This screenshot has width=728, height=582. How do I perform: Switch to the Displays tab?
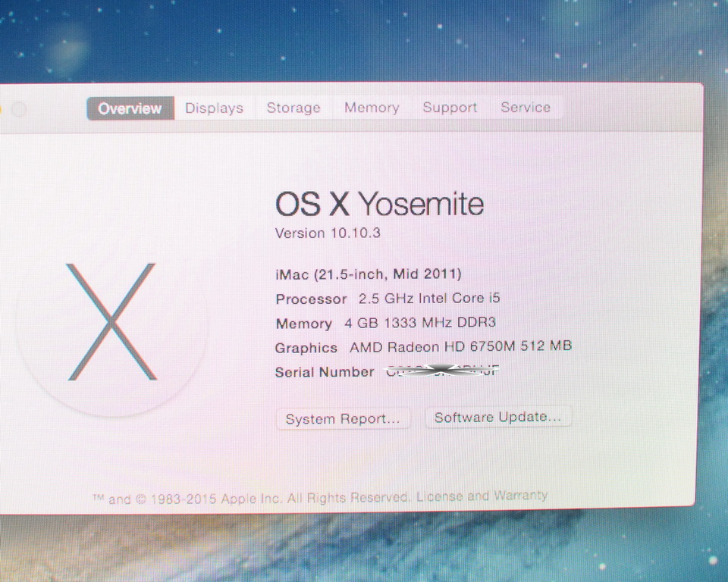[214, 108]
